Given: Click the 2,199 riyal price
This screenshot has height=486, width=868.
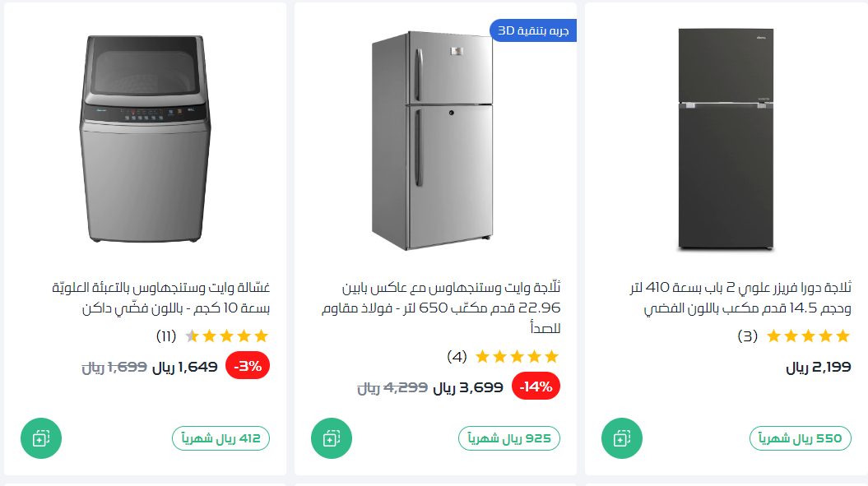Looking at the screenshot, I should click(818, 368).
